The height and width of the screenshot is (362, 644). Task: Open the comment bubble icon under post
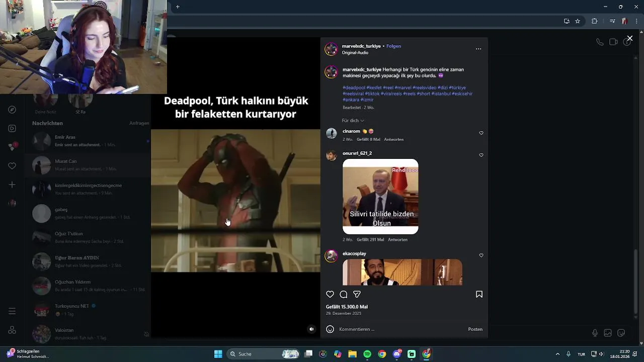[344, 295]
